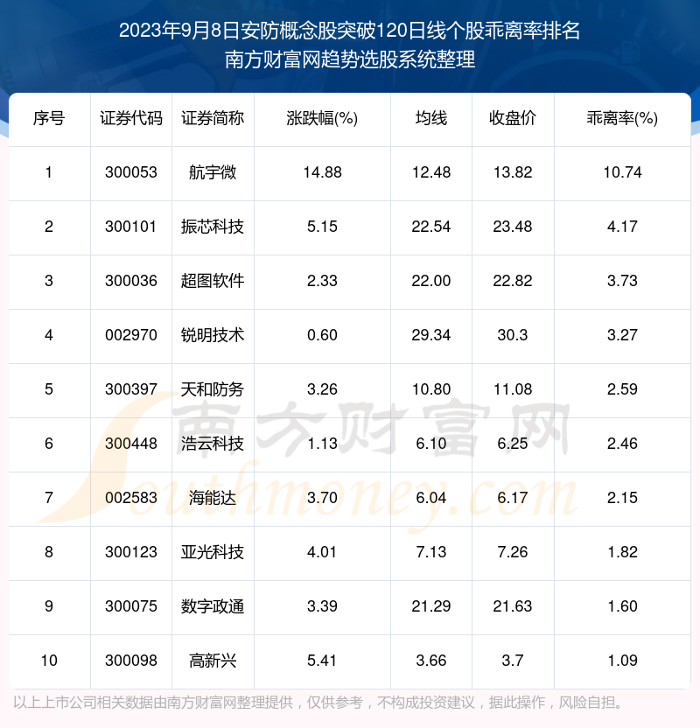Click the 1.82 deviation value
This screenshot has width=700, height=728.
pos(622,552)
